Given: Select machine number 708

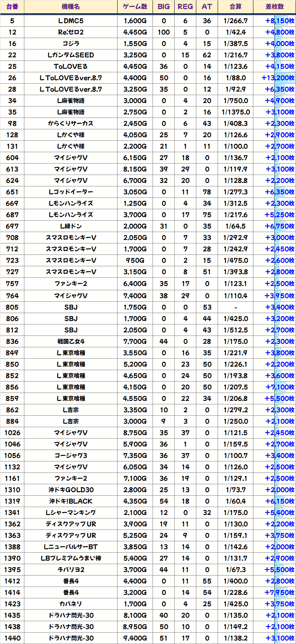Looking at the screenshot, I should pyautogui.click(x=12, y=238).
